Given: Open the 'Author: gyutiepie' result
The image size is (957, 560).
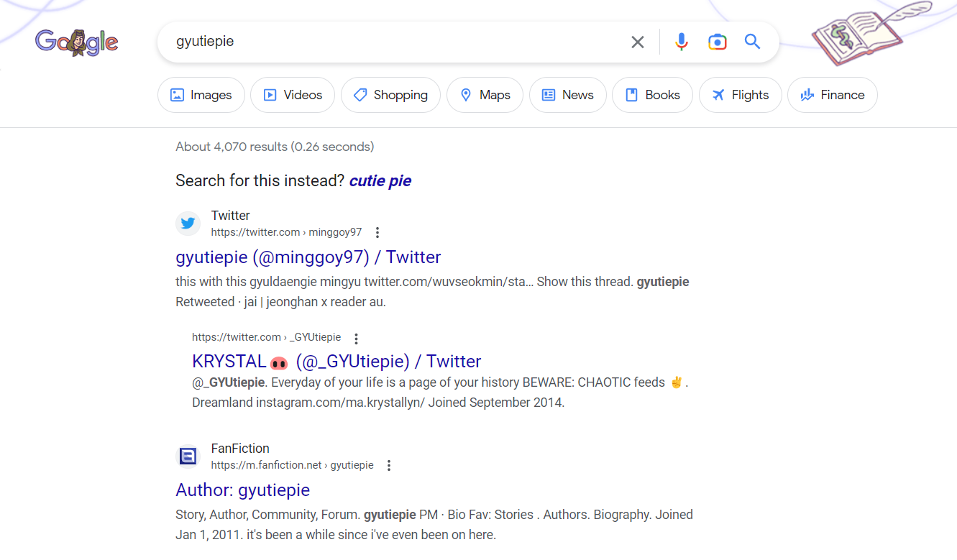Looking at the screenshot, I should 243,490.
